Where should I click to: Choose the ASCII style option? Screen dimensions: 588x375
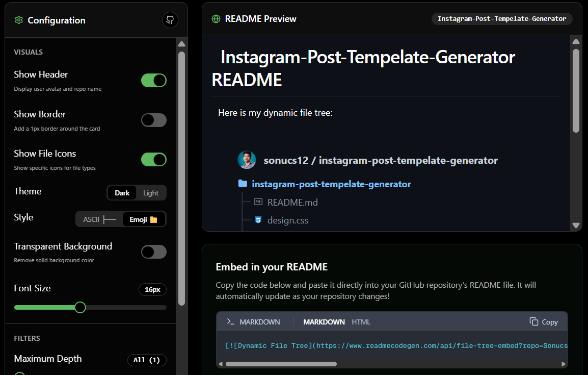point(99,219)
